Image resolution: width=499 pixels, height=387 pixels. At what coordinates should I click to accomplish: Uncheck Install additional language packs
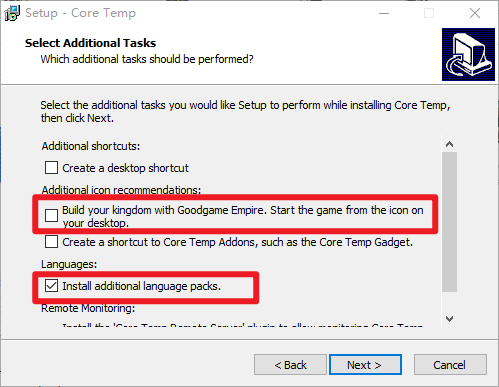pos(51,286)
